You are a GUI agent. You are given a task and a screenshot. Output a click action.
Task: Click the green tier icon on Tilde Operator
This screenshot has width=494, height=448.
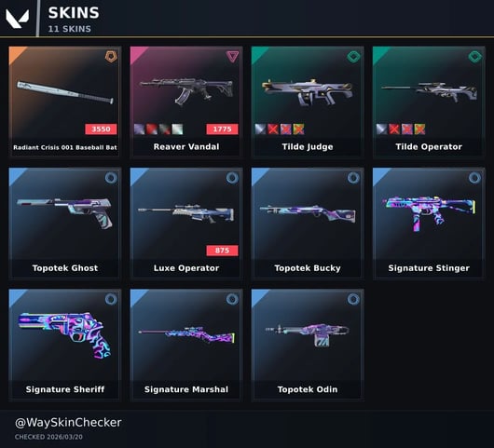pyautogui.click(x=474, y=57)
